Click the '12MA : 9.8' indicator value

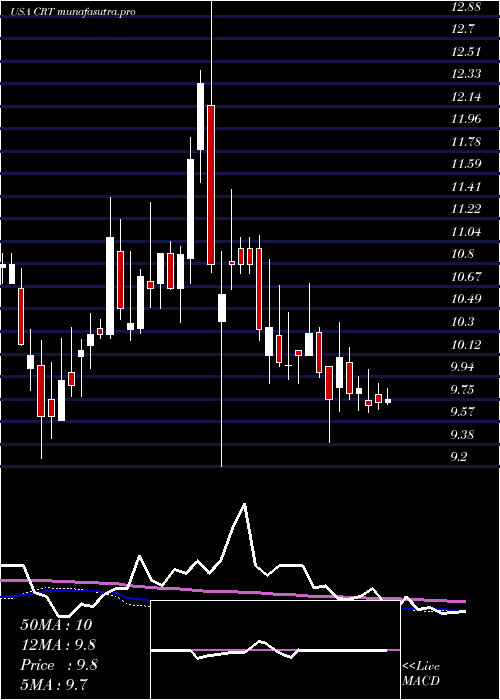pyautogui.click(x=58, y=645)
